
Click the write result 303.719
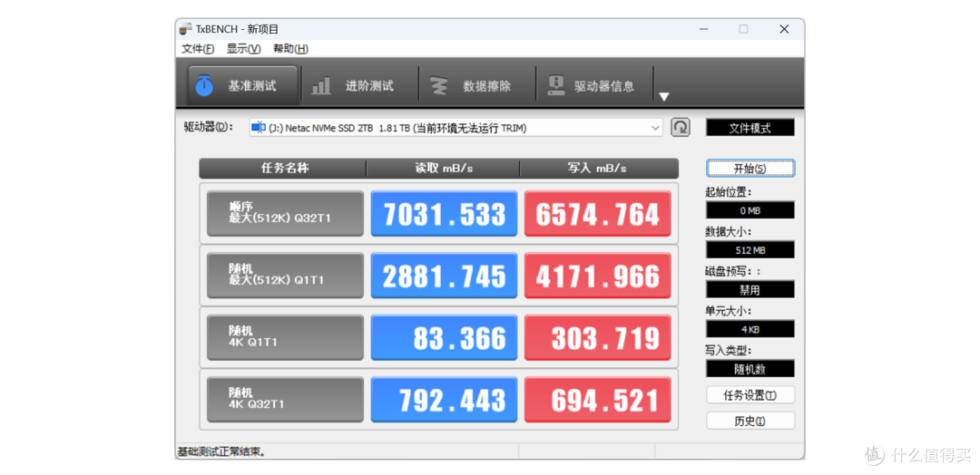click(597, 337)
